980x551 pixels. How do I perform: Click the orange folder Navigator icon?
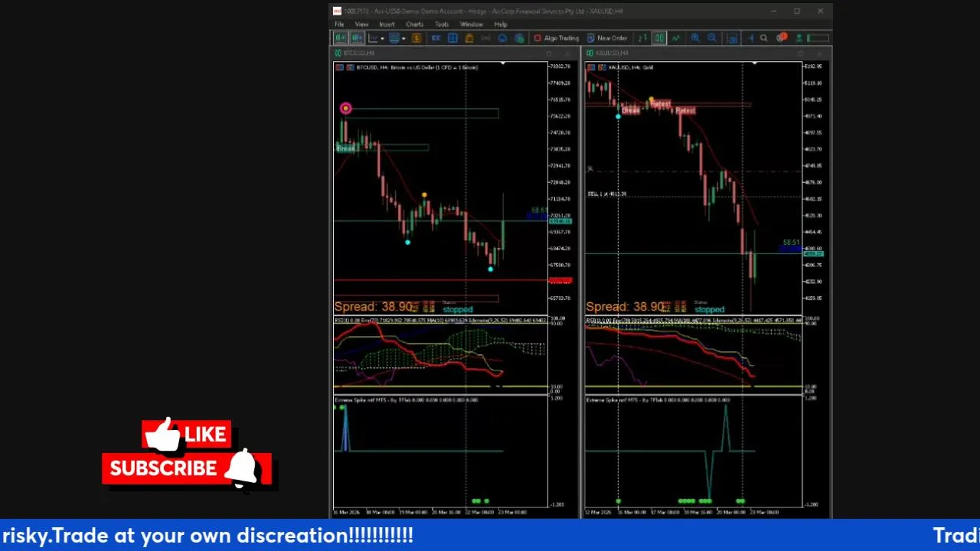click(469, 38)
